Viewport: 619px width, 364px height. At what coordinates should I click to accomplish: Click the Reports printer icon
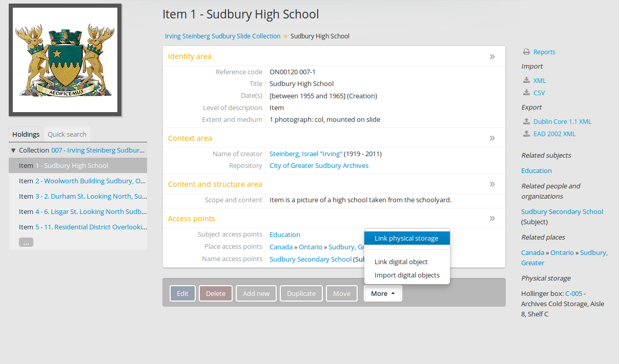coord(526,52)
